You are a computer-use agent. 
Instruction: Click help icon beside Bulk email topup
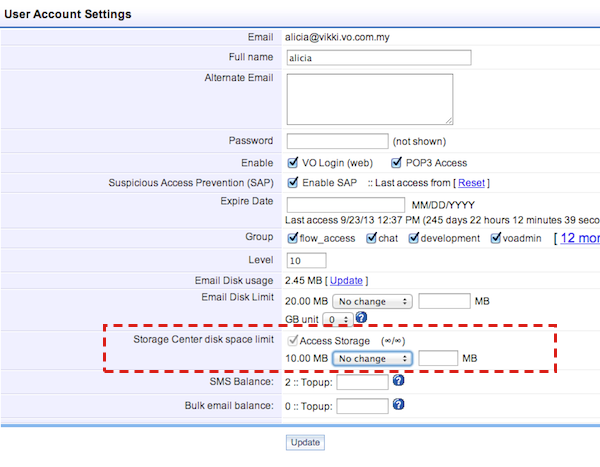coord(398,404)
